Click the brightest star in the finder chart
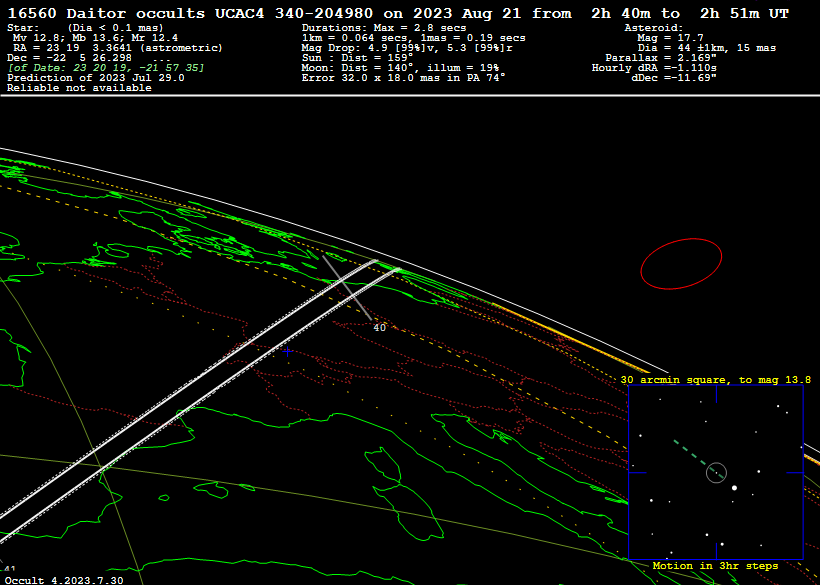This screenshot has height=585, width=820. click(734, 488)
